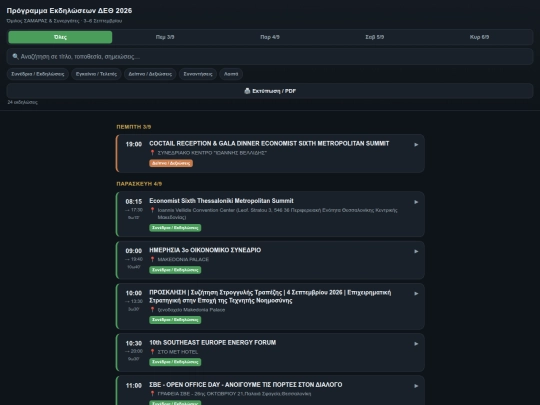
Task: Click category tag on ΠΡΟΣΚΛΗΣΗ Στρογγυλής Τραπέζης card
Action: (175, 320)
